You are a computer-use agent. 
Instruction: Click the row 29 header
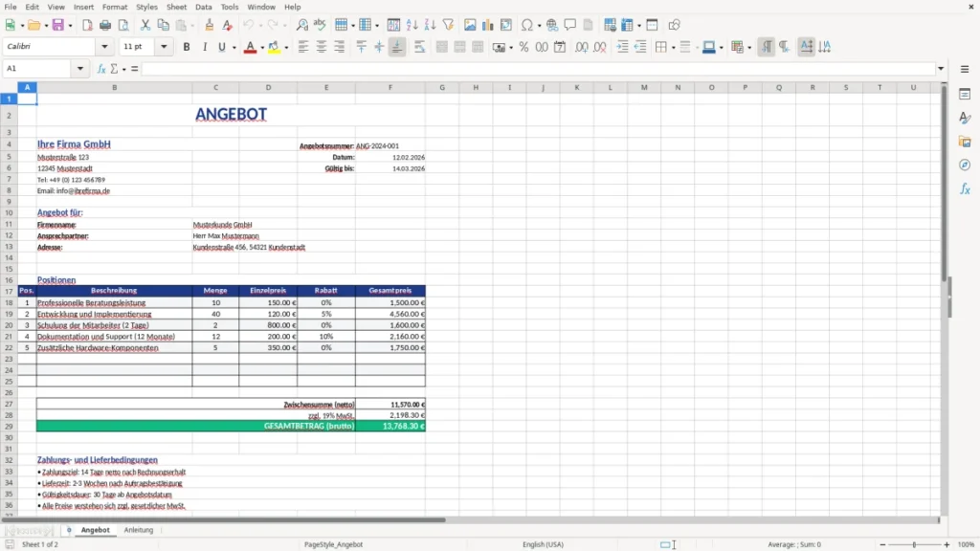click(x=9, y=426)
